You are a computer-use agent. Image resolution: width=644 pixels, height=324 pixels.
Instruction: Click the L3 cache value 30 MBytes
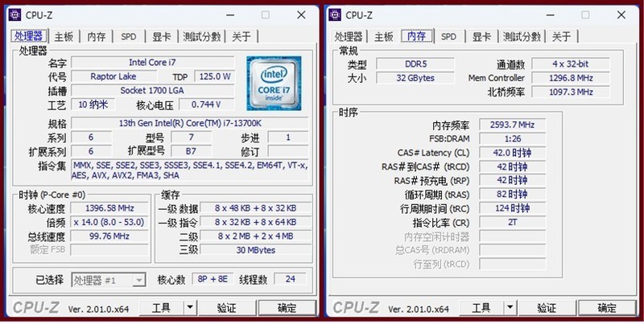[x=255, y=250]
